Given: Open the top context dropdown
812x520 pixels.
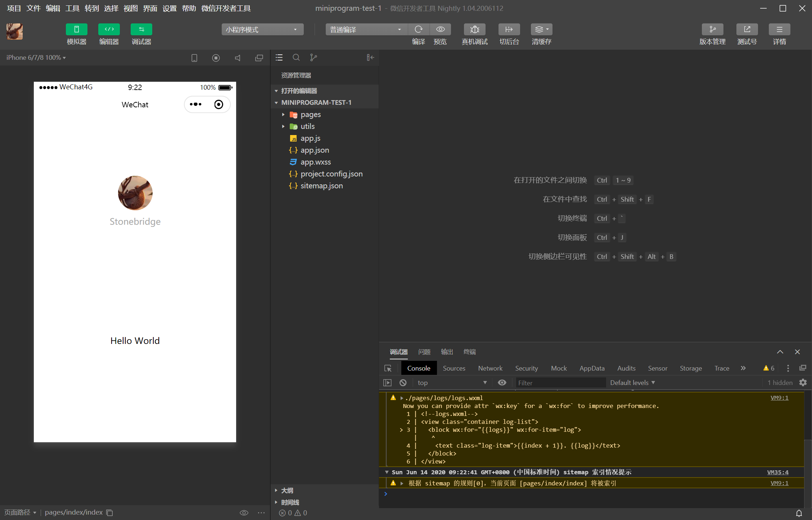Looking at the screenshot, I should [x=452, y=383].
